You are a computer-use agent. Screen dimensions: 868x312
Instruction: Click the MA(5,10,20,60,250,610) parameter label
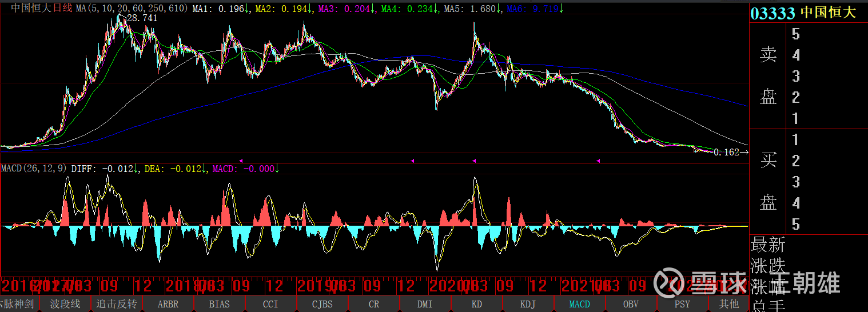[133, 9]
